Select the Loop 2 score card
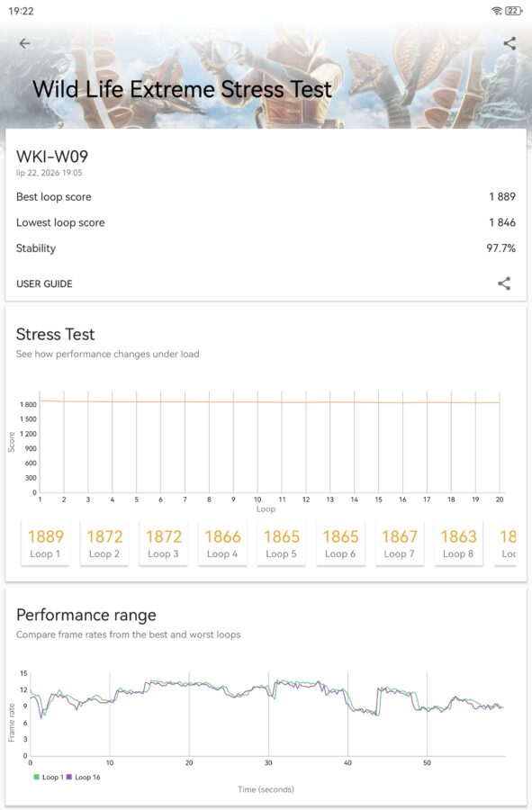 104,544
